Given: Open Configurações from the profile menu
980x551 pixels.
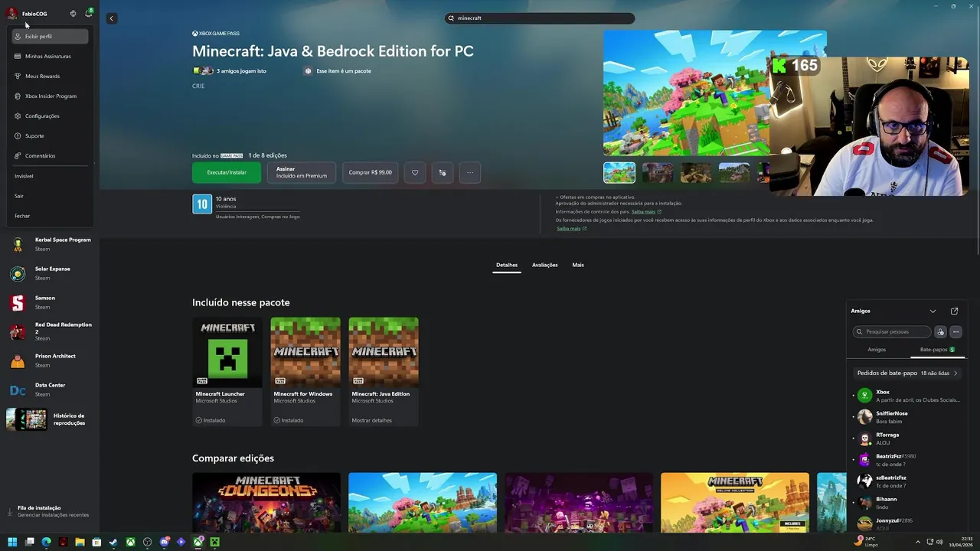Looking at the screenshot, I should click(x=50, y=116).
